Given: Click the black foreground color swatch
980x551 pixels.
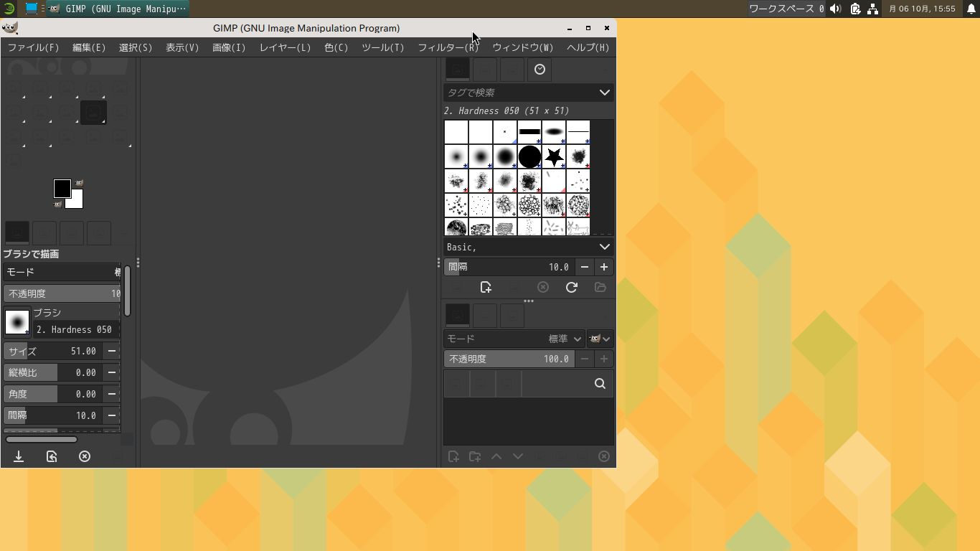Looking at the screenshot, I should click(62, 188).
